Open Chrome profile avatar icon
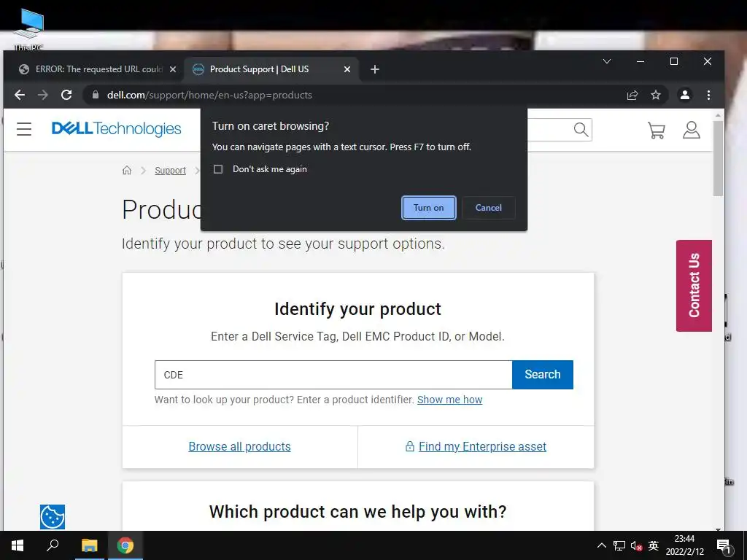The width and height of the screenshot is (747, 560). click(x=685, y=95)
